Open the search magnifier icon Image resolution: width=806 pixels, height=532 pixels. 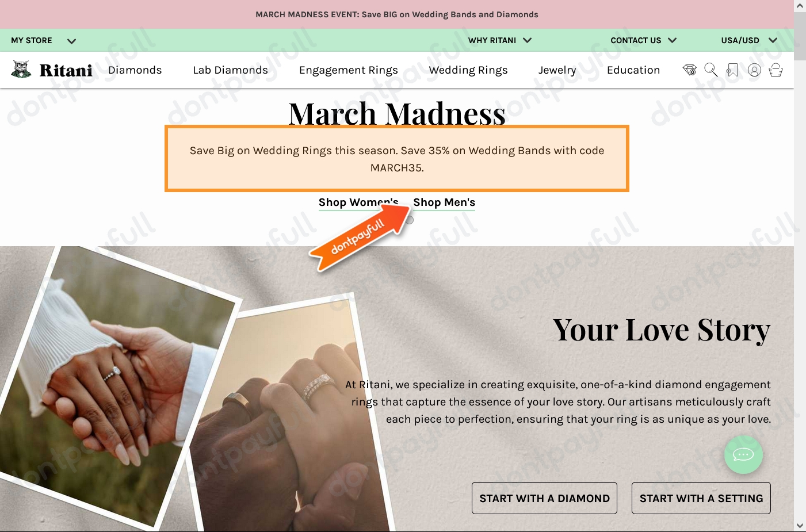point(711,70)
